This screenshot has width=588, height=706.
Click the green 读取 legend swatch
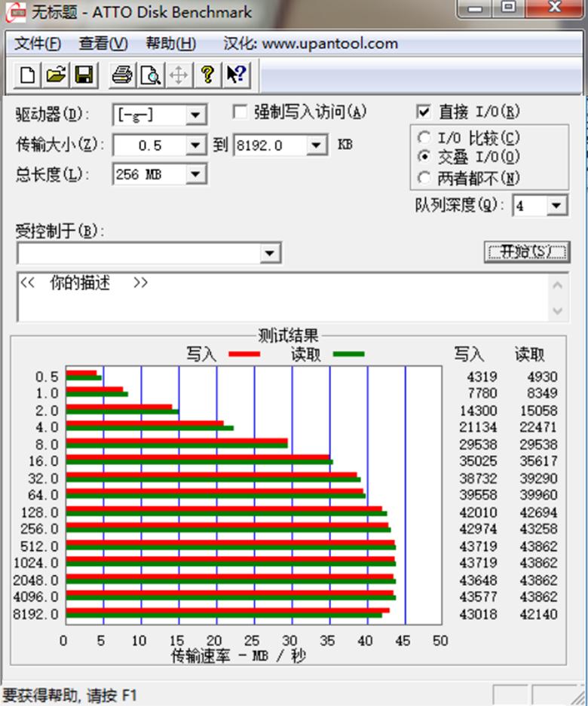pos(348,354)
